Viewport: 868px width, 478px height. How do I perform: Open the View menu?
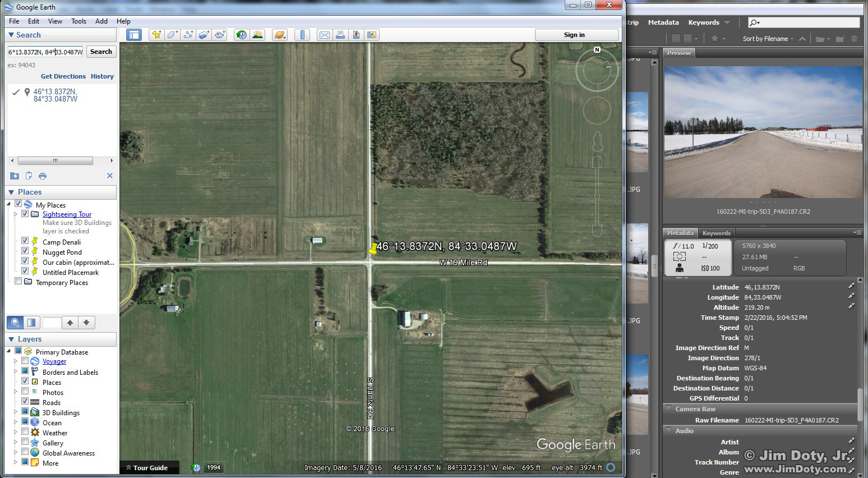click(x=55, y=21)
